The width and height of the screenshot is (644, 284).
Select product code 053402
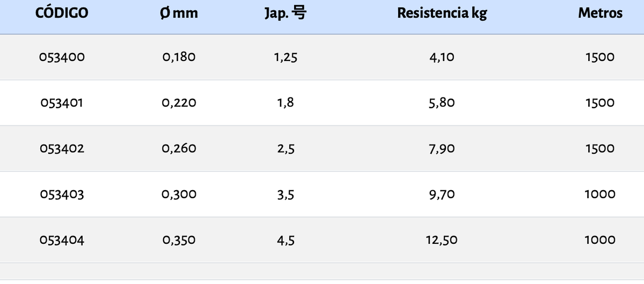pos(62,148)
